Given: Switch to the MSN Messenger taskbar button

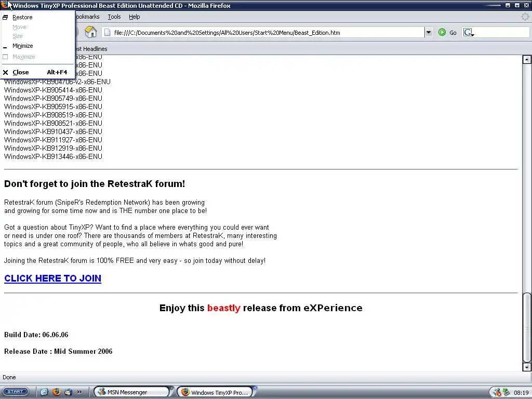Looking at the screenshot, I should [131, 392].
